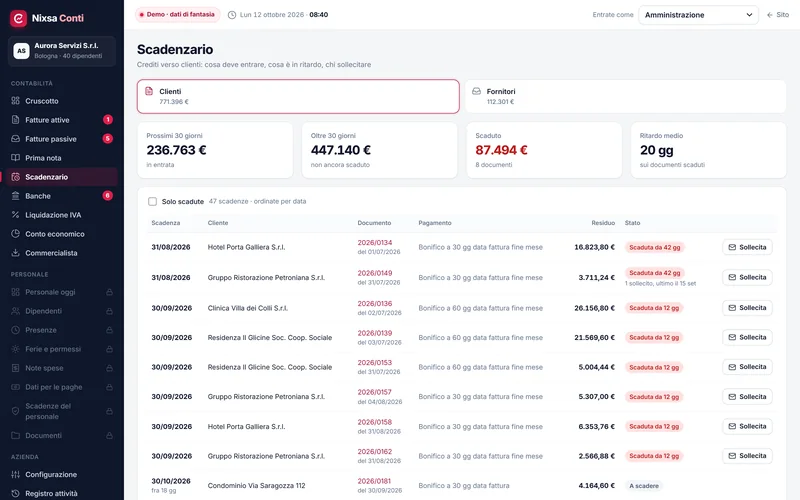Image resolution: width=800 pixels, height=500 pixels.
Task: Click the Liquidazione IVA percent icon
Action: 16,215
